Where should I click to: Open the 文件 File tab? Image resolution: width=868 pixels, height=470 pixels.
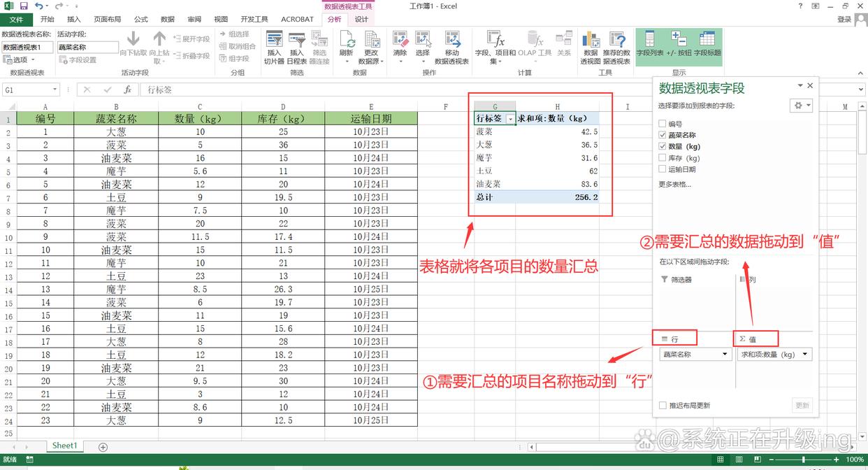coord(15,20)
